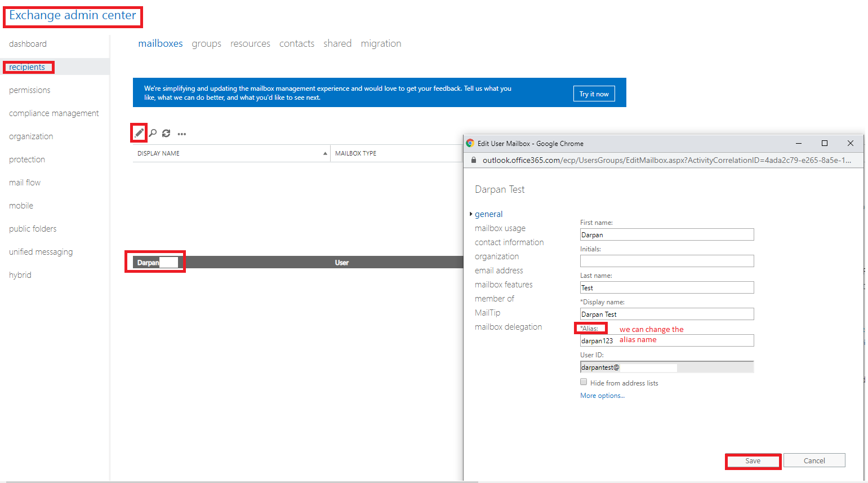The height and width of the screenshot is (483, 868).
Task: Open dashboard in the left navigation
Action: 28,44
